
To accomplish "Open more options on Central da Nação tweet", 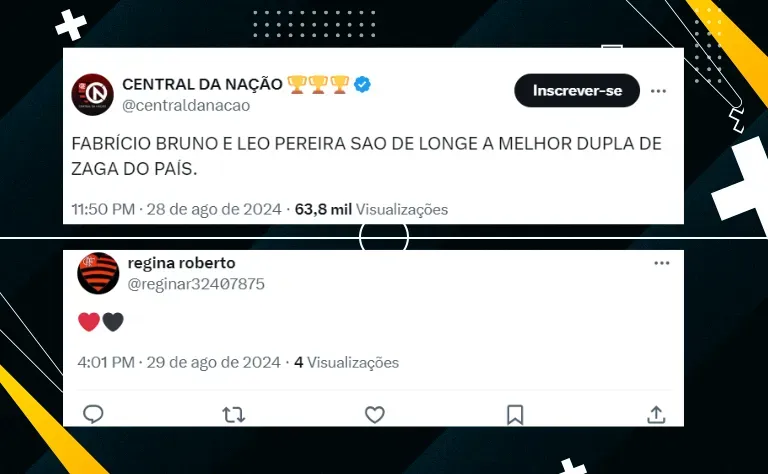I will [658, 91].
